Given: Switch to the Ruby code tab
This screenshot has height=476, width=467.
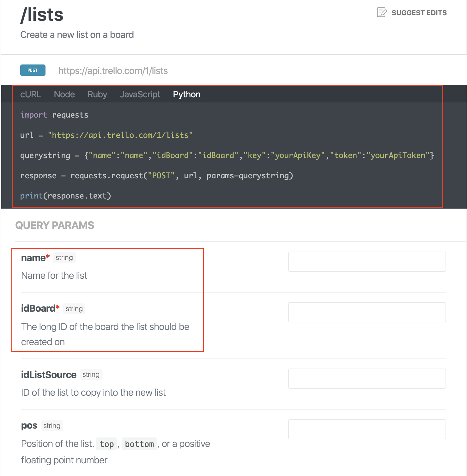Looking at the screenshot, I should (97, 94).
